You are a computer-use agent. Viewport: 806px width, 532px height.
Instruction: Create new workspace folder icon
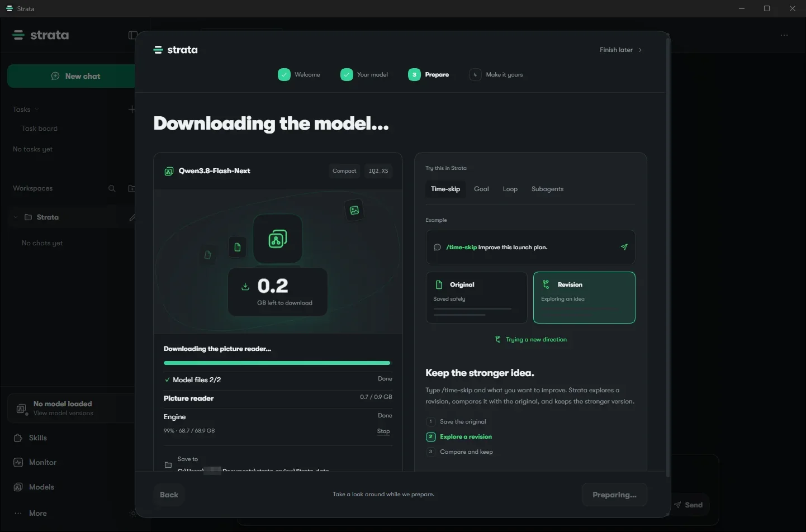pyautogui.click(x=131, y=188)
